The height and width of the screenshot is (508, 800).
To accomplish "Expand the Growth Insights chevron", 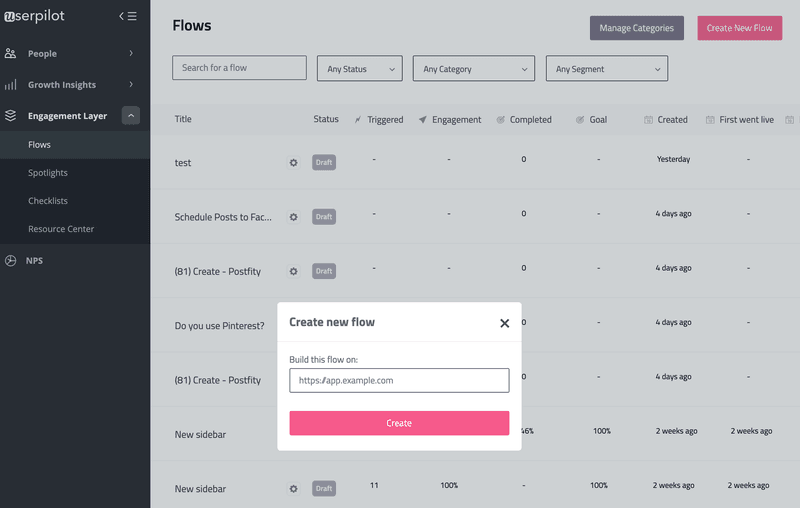I will [x=131, y=84].
